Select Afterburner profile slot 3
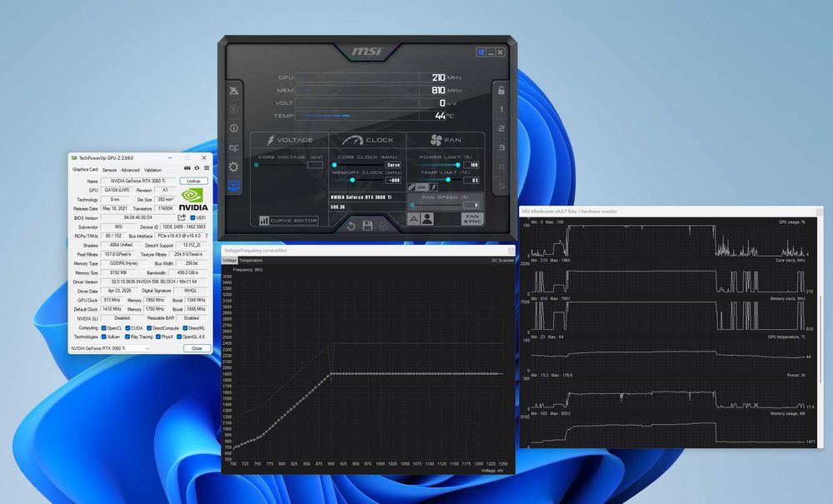The image size is (833, 504). (x=501, y=147)
